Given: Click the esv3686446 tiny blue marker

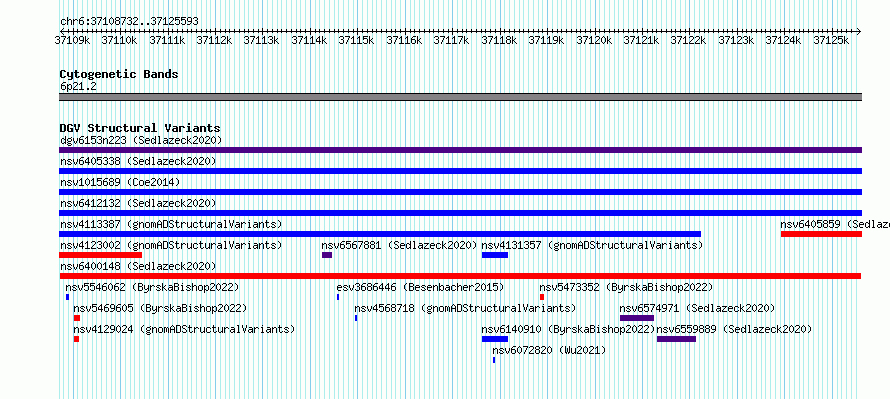Looking at the screenshot, I should (x=338, y=297).
